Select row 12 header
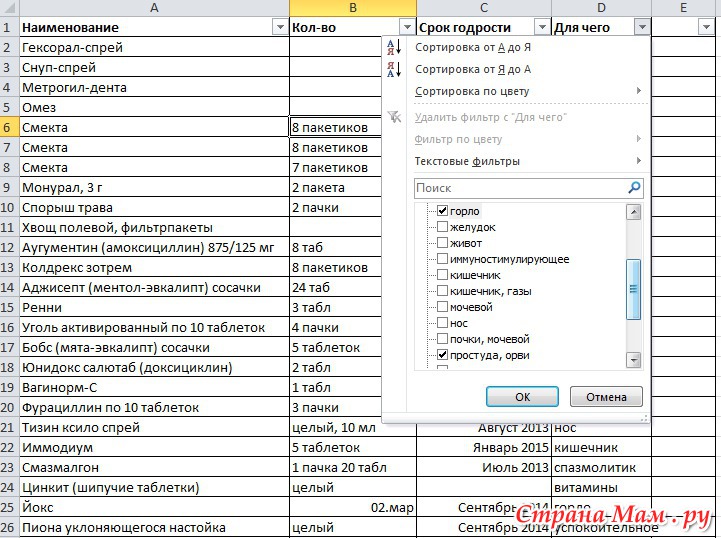The width and height of the screenshot is (721, 538). coord(9,247)
